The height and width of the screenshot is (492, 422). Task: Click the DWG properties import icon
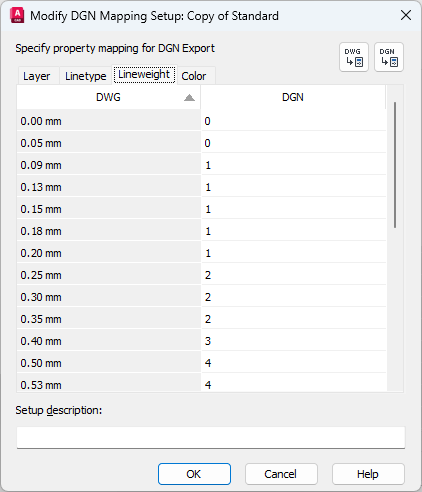354,57
